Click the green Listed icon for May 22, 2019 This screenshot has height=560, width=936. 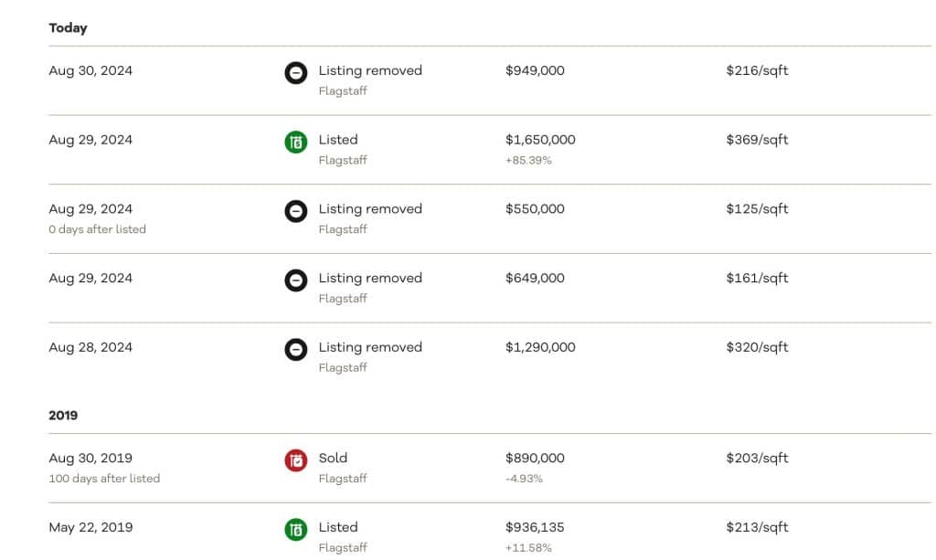(x=296, y=530)
